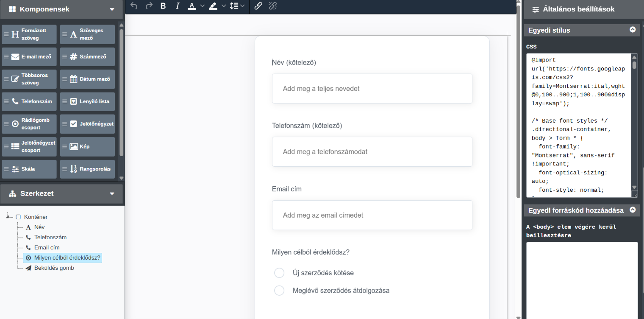Image resolution: width=644 pixels, height=319 pixels.
Task: Select the 'Új szerződés kötése' radio option
Action: 279,273
